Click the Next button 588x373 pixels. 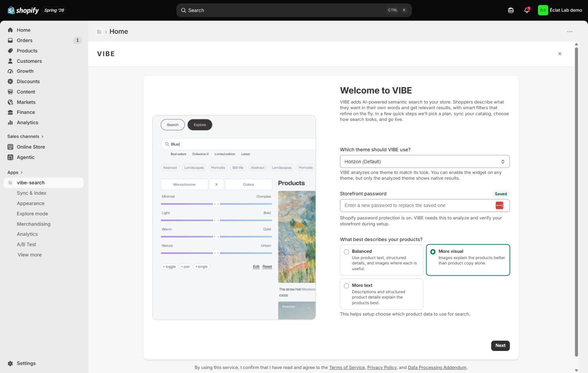coord(500,345)
